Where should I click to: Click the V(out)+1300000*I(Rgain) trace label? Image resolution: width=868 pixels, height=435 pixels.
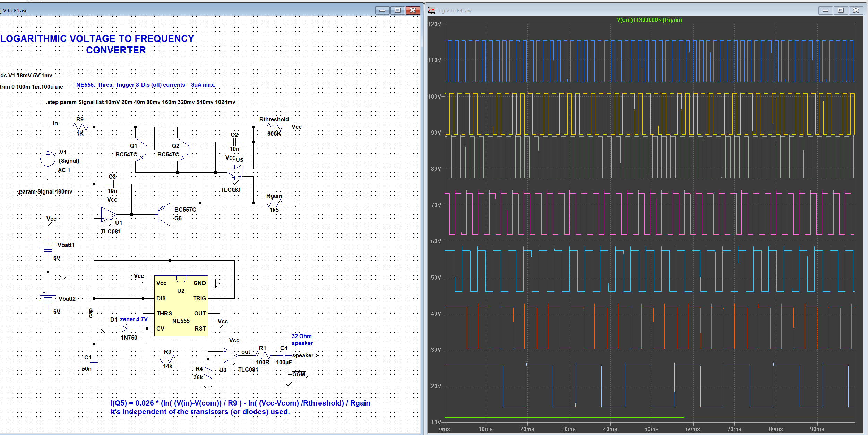tap(649, 20)
